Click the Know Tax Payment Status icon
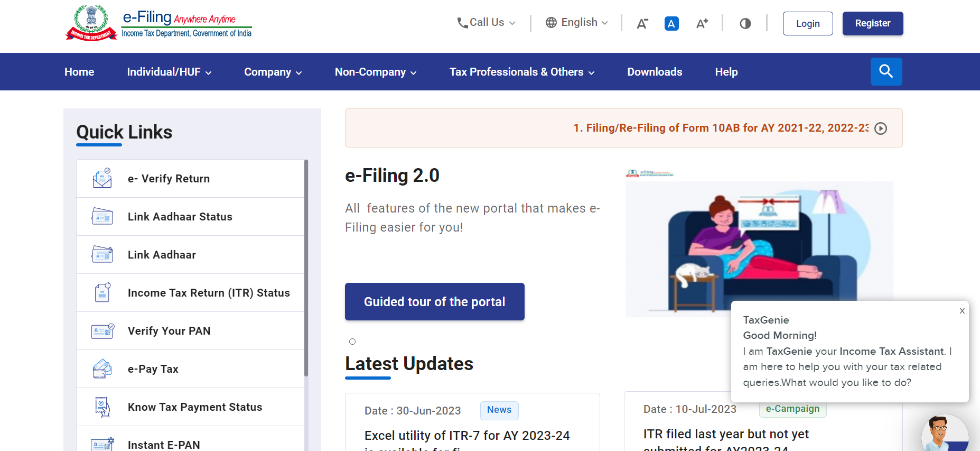This screenshot has height=451, width=980. [x=102, y=407]
